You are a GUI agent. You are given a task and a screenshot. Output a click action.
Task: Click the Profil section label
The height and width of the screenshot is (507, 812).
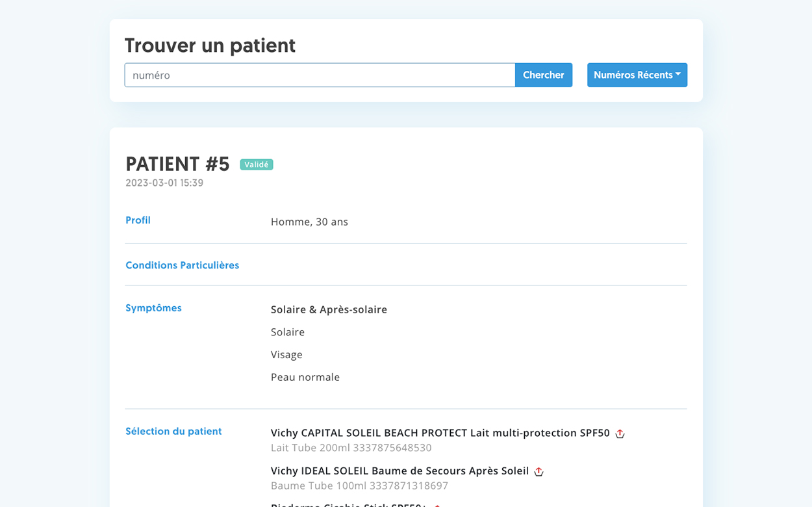(138, 220)
